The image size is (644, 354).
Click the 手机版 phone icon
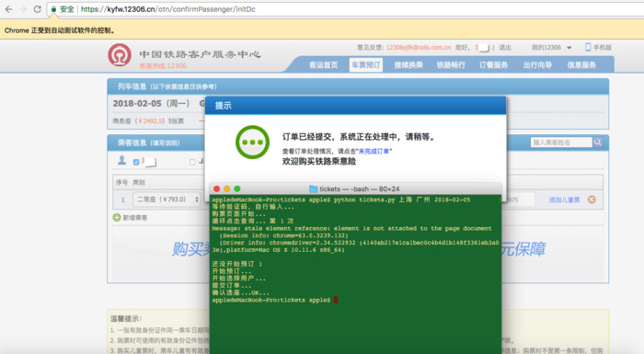588,47
